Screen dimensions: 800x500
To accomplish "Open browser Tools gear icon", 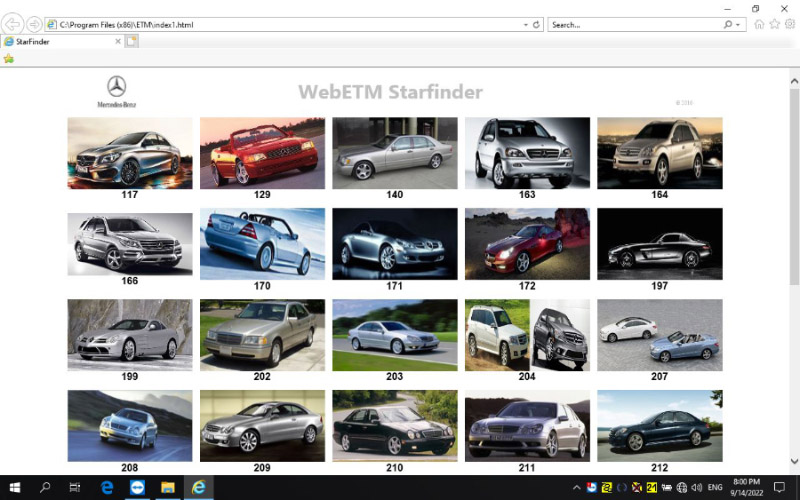I will tap(790, 24).
